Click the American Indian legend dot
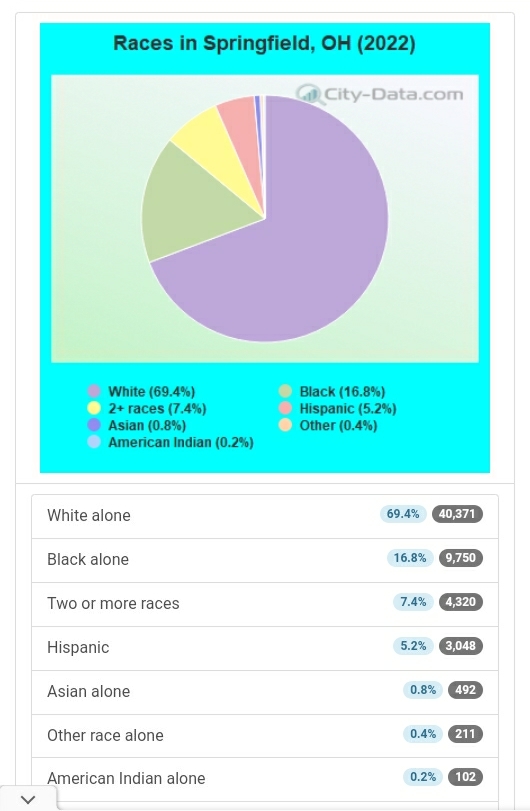 pos(94,442)
